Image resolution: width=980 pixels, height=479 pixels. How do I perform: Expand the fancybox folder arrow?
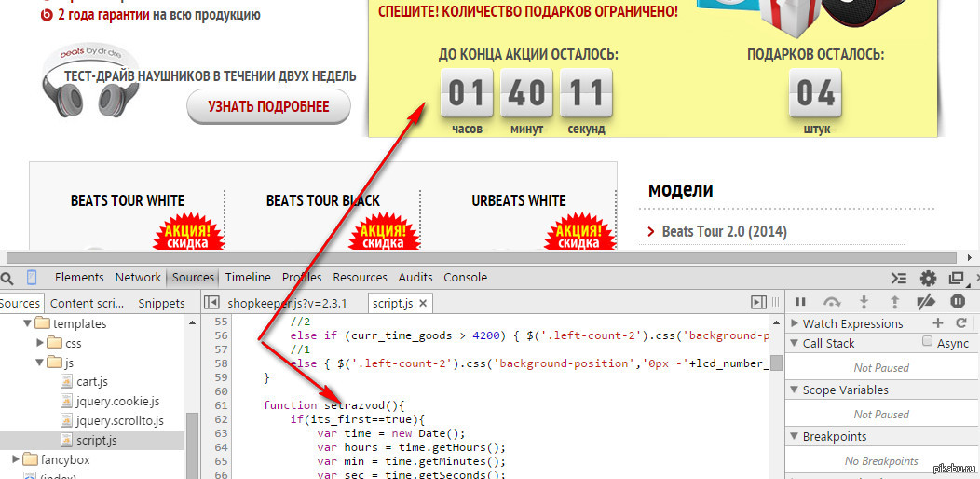(16, 459)
